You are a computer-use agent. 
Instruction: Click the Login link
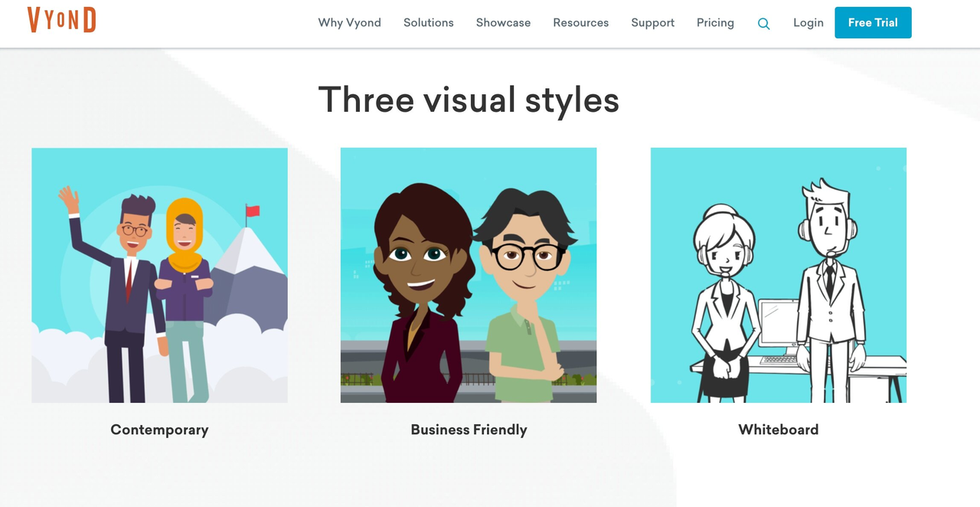(808, 23)
